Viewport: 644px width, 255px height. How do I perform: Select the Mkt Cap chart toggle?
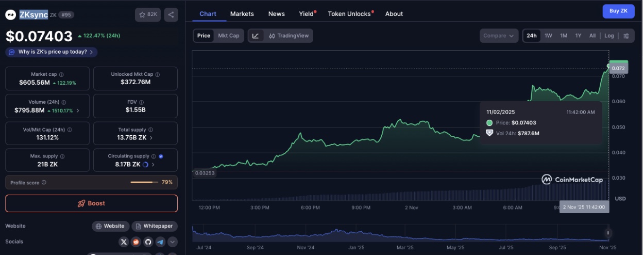229,36
